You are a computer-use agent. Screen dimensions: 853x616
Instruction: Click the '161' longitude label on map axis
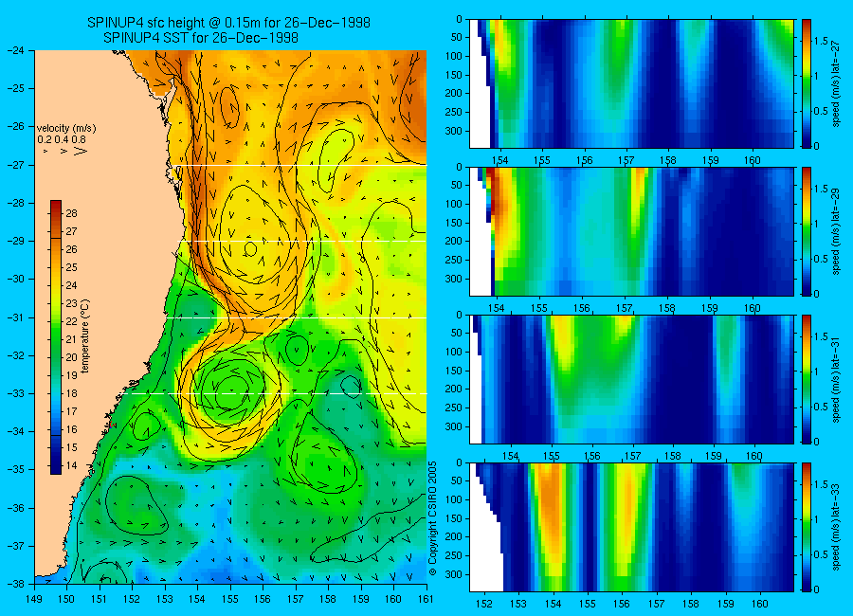point(426,599)
